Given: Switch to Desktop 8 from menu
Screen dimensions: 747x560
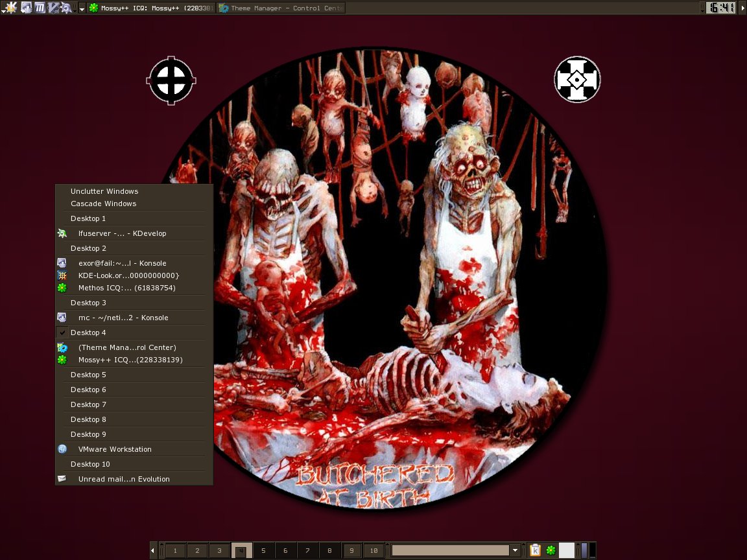Looking at the screenshot, I should [x=134, y=419].
